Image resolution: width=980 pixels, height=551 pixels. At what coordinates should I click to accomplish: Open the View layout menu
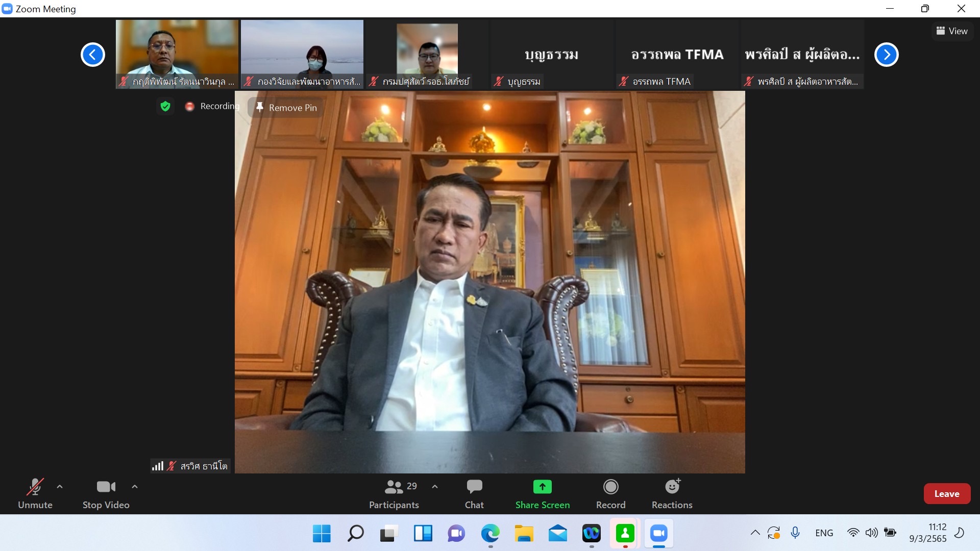point(952,31)
